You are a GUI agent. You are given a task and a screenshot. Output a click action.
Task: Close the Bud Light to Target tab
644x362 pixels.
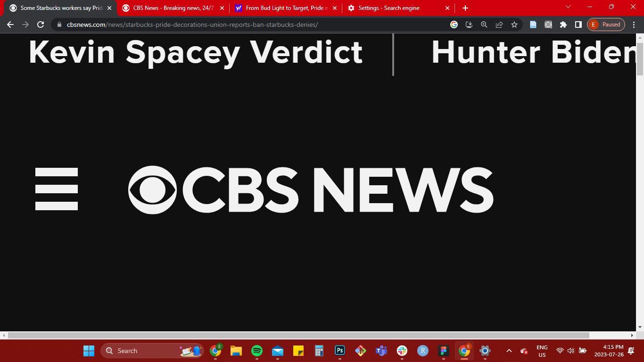tap(335, 8)
